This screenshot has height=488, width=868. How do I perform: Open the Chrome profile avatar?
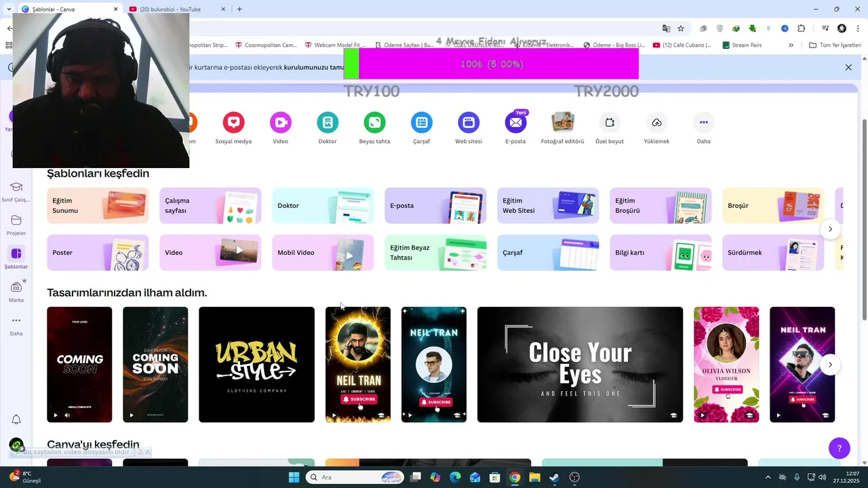coord(842,28)
